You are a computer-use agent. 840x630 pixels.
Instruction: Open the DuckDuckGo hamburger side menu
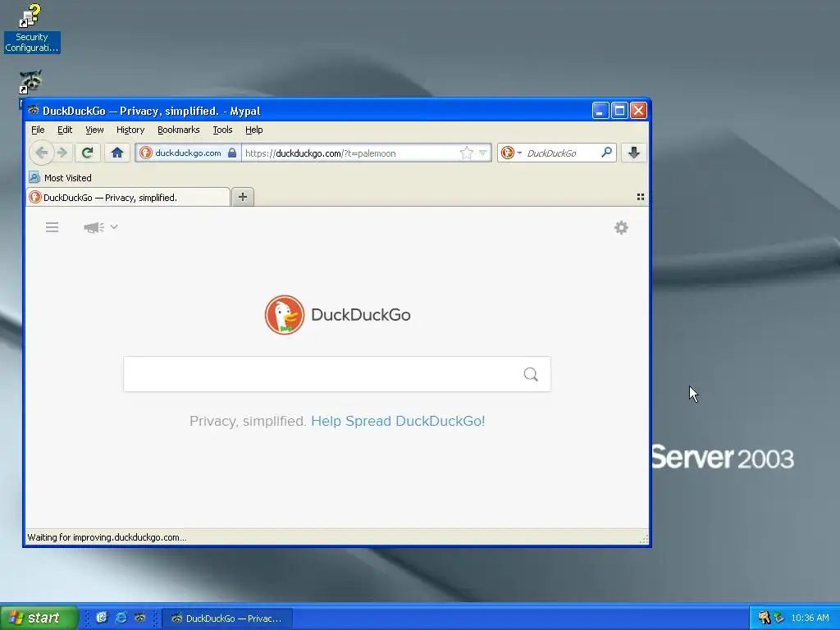(52, 227)
